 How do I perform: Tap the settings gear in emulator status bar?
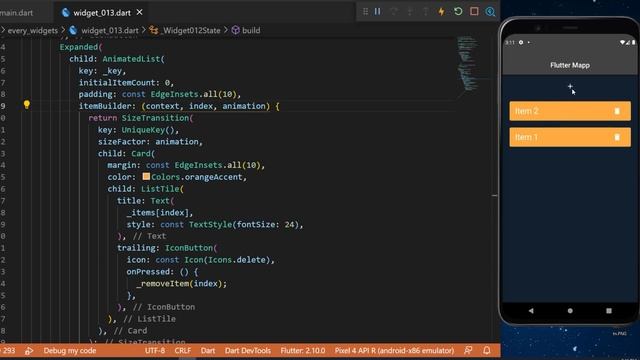[x=521, y=42]
